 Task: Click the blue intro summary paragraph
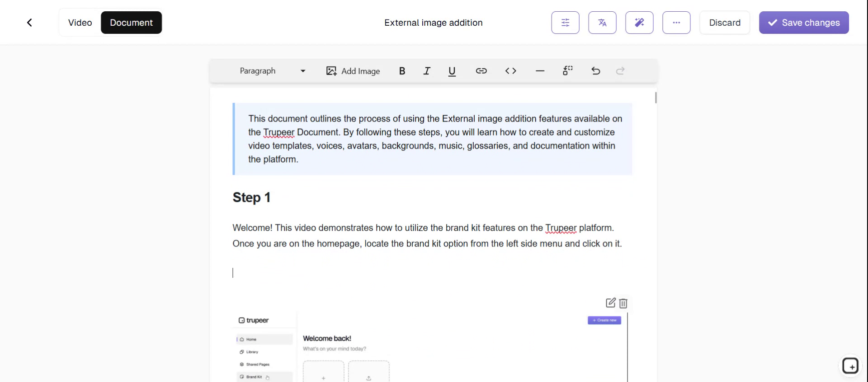432,139
